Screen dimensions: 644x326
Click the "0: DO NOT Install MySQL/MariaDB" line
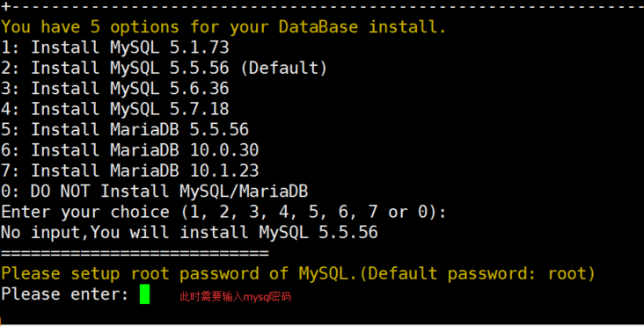(x=155, y=191)
